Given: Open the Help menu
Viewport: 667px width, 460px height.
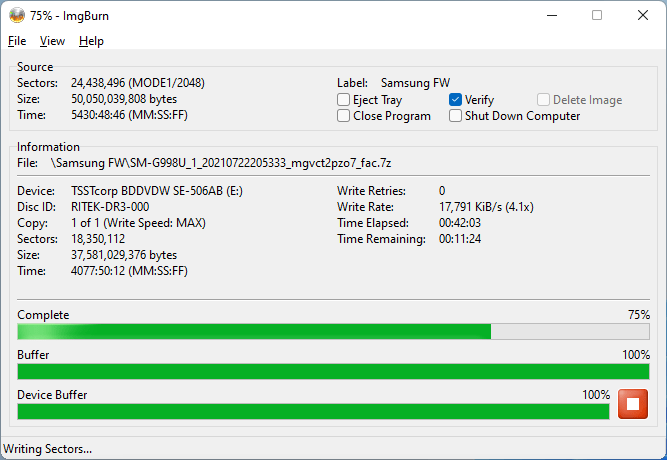Looking at the screenshot, I should 91,41.
